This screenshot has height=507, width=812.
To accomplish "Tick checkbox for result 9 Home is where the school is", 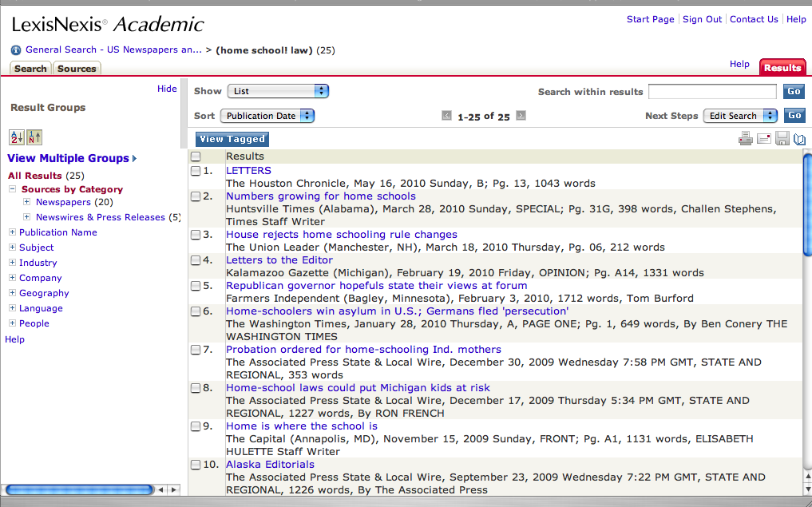I will pyautogui.click(x=196, y=426).
